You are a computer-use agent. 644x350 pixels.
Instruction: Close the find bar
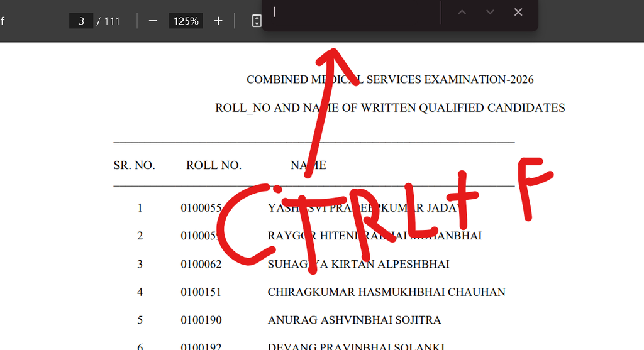(x=518, y=13)
